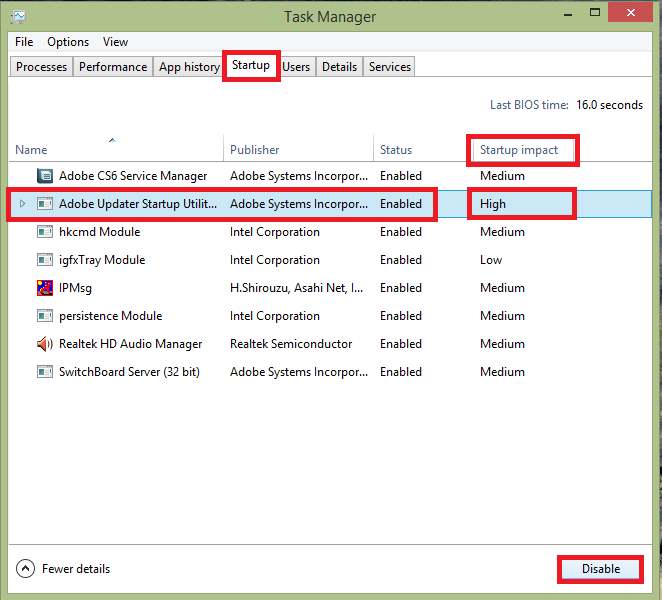Image resolution: width=662 pixels, height=600 pixels.
Task: Expand the Adobe Updater Startup Utility row
Action: tap(22, 204)
